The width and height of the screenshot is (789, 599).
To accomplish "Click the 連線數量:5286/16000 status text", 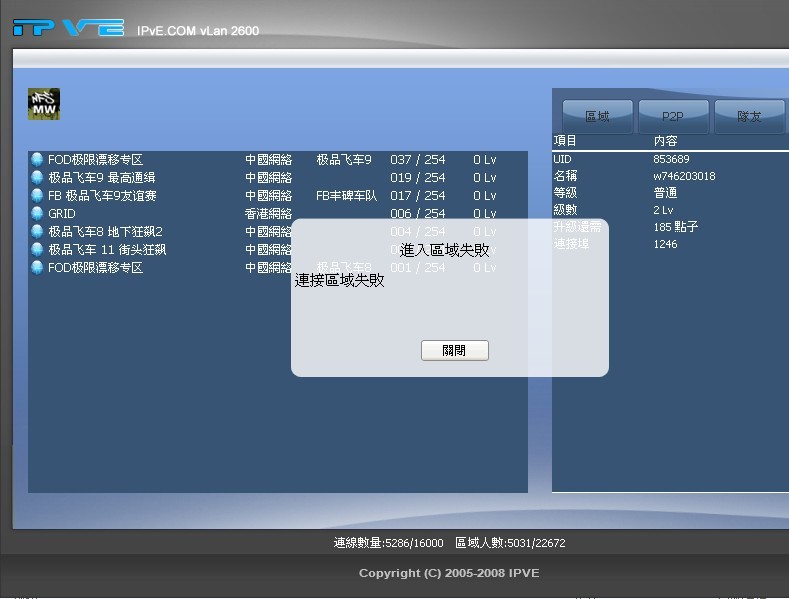I will [388, 543].
